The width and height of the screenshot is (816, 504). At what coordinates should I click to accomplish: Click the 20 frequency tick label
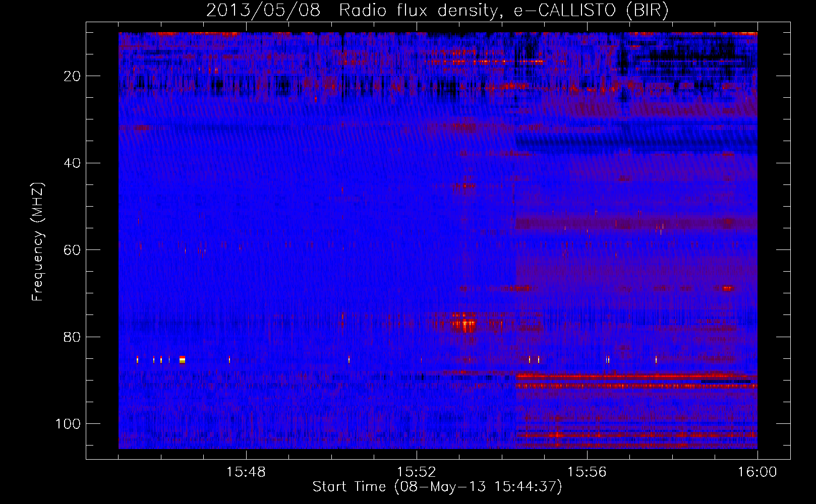(x=73, y=76)
